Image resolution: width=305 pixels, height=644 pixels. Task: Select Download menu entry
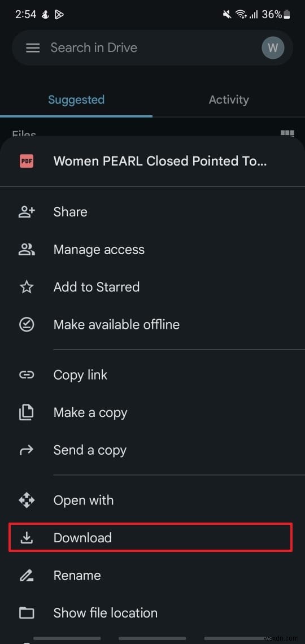pyautogui.click(x=150, y=537)
